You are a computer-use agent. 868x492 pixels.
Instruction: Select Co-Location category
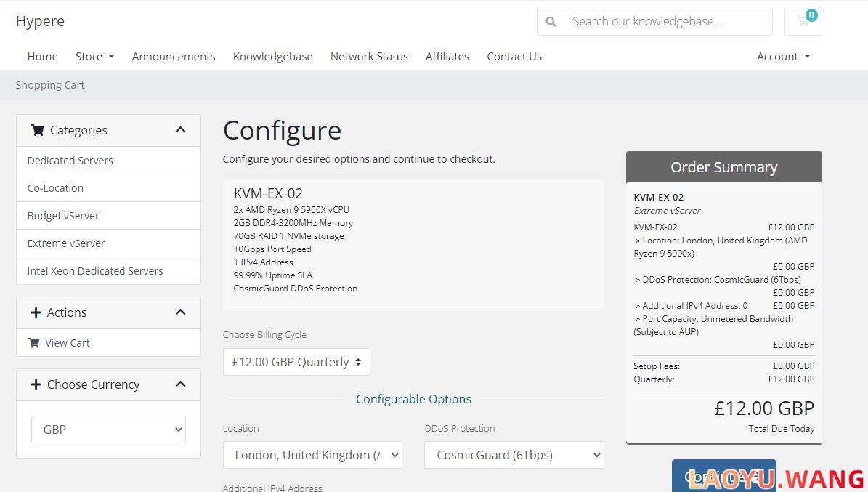click(x=108, y=188)
